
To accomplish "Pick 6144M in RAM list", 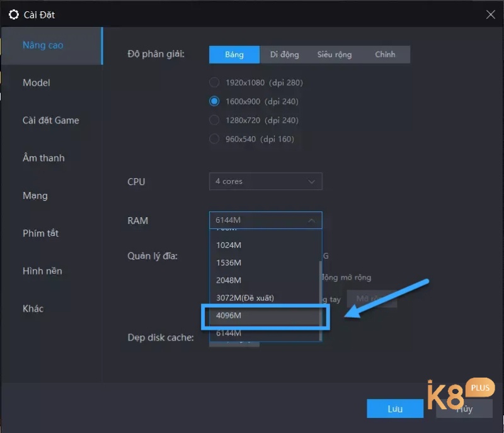I will tap(264, 333).
